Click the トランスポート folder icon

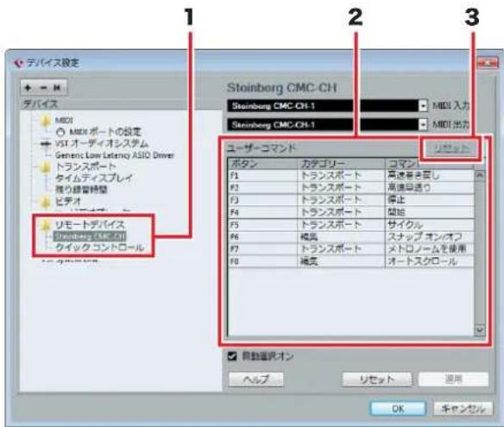[x=46, y=166]
